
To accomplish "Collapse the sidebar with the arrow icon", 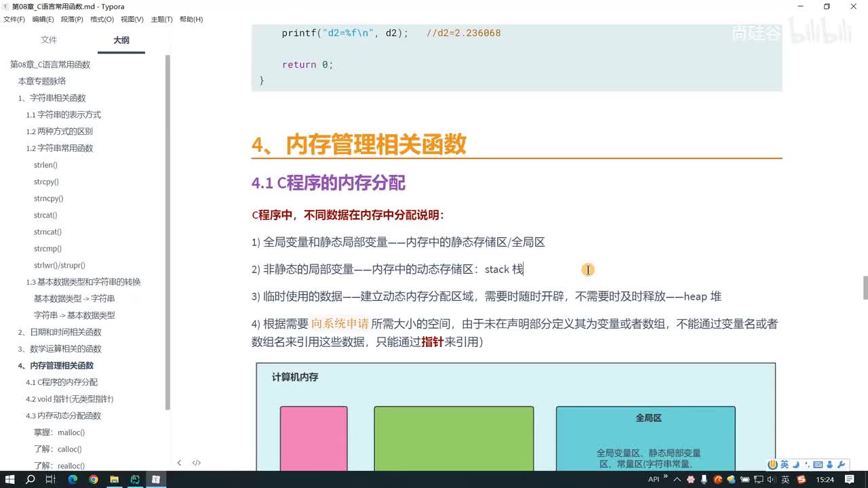I will click(179, 463).
